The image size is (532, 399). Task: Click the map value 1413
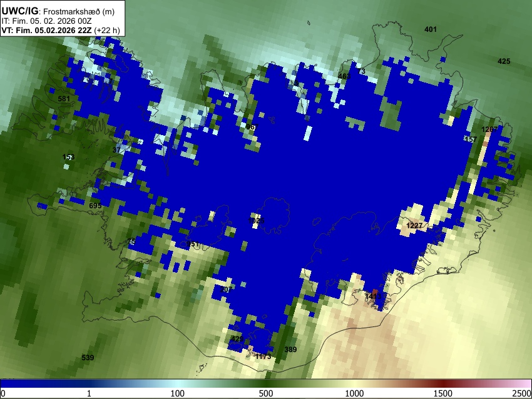373,296
